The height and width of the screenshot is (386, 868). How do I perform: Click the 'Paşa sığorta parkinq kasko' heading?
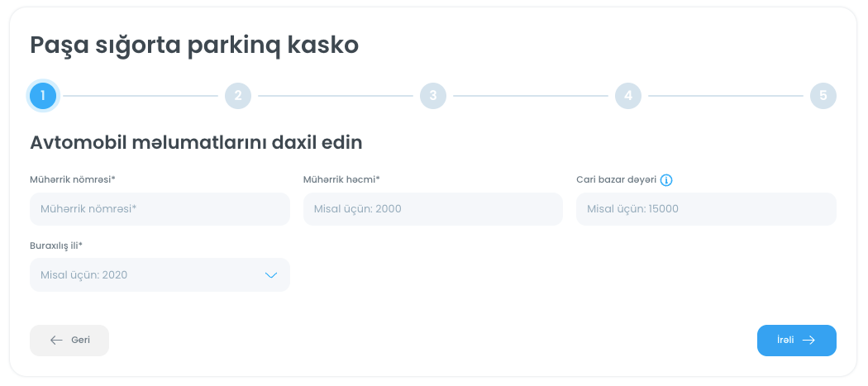pos(194,45)
